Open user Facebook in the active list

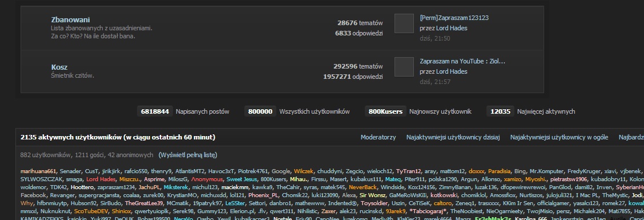click(x=33, y=196)
